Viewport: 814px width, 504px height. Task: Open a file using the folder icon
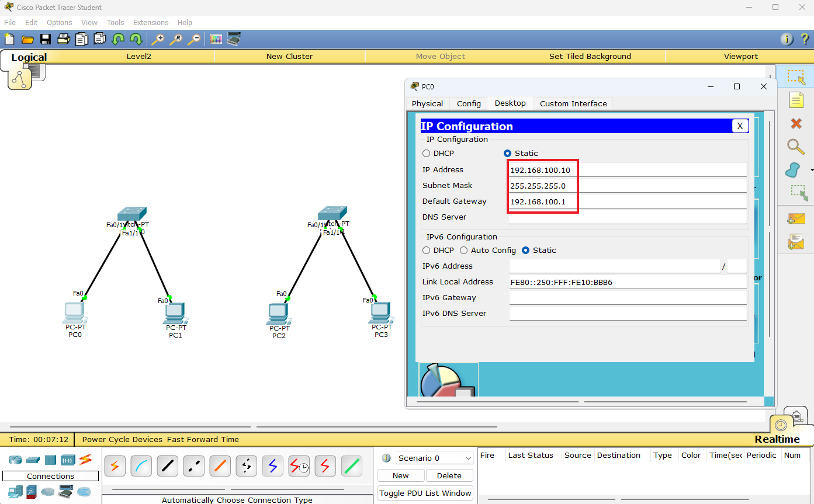pyautogui.click(x=27, y=40)
